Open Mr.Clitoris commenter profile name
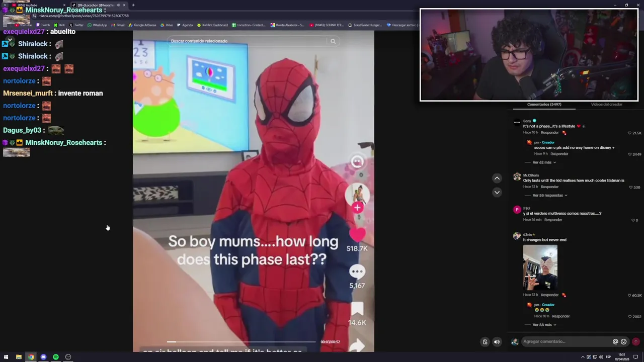644x362 pixels. click(x=531, y=175)
